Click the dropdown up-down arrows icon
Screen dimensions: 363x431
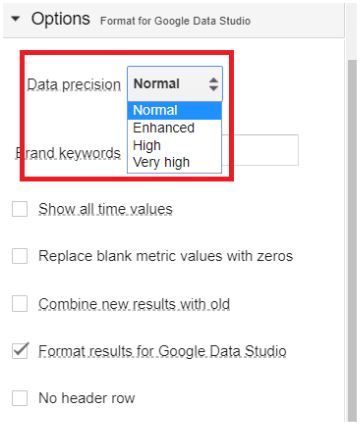213,84
